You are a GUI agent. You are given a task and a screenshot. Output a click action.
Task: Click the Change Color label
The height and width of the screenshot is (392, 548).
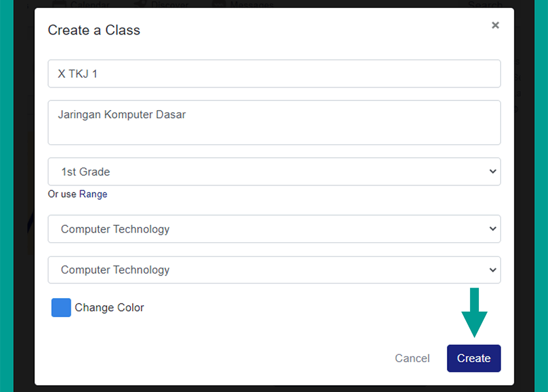110,307
